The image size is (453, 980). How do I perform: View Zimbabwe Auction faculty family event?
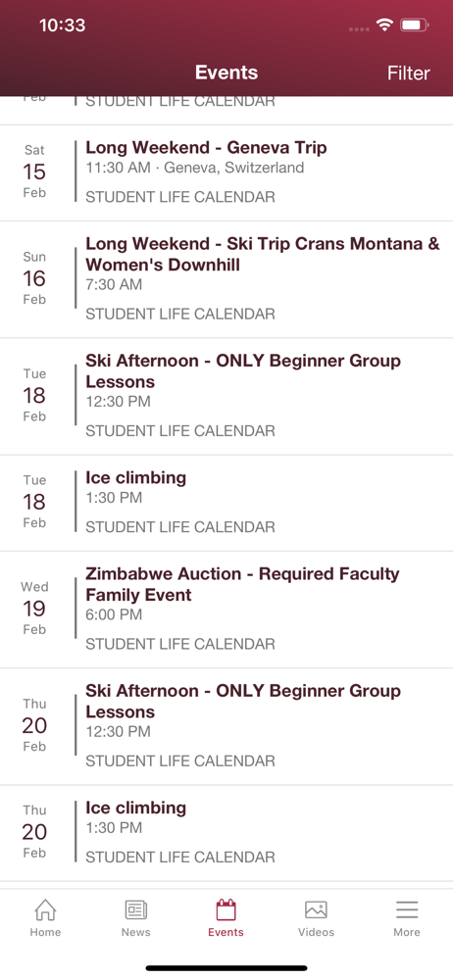pyautogui.click(x=226, y=610)
